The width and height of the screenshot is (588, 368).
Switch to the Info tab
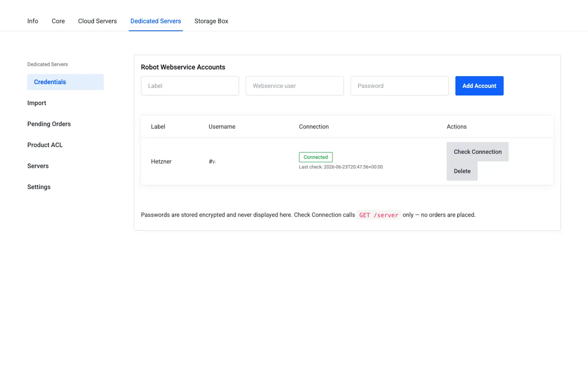(33, 21)
